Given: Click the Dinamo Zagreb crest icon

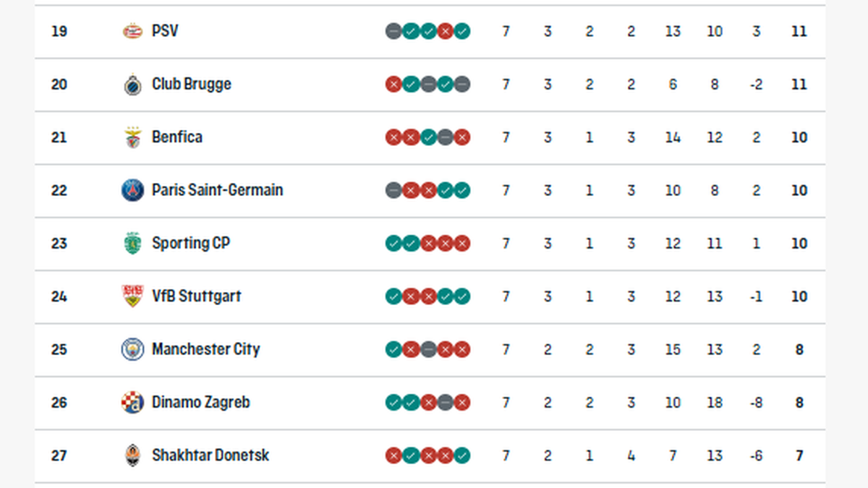Looking at the screenshot, I should point(133,403).
